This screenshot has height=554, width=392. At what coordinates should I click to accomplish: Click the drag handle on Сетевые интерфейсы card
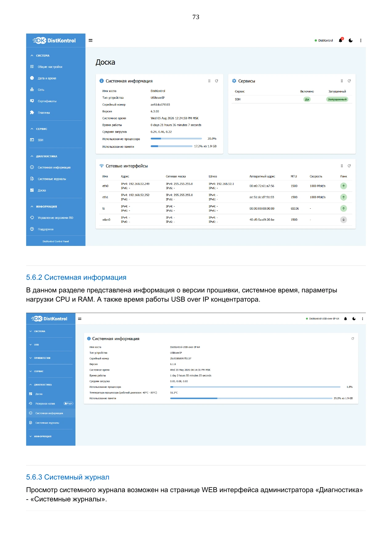point(342,166)
